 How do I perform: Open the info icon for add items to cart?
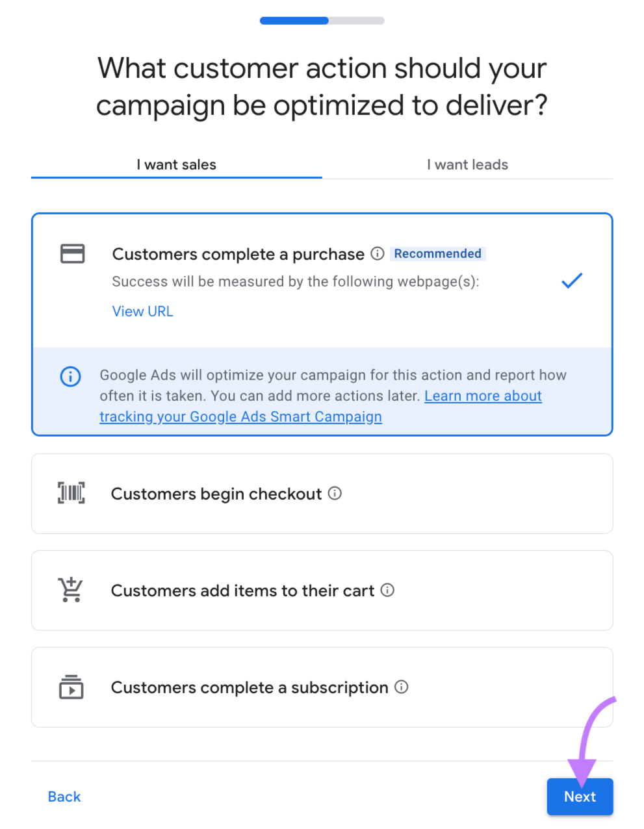pos(387,590)
